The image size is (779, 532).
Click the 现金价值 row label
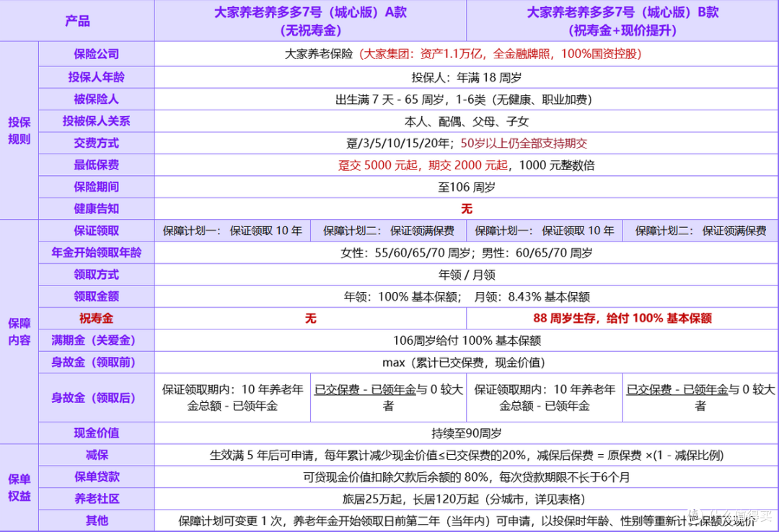click(97, 433)
